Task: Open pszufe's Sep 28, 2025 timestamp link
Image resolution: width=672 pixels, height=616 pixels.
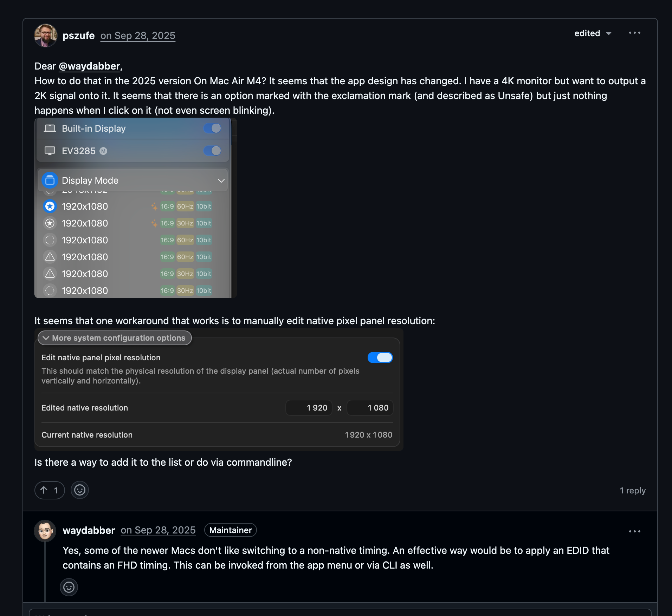Action: tap(138, 35)
